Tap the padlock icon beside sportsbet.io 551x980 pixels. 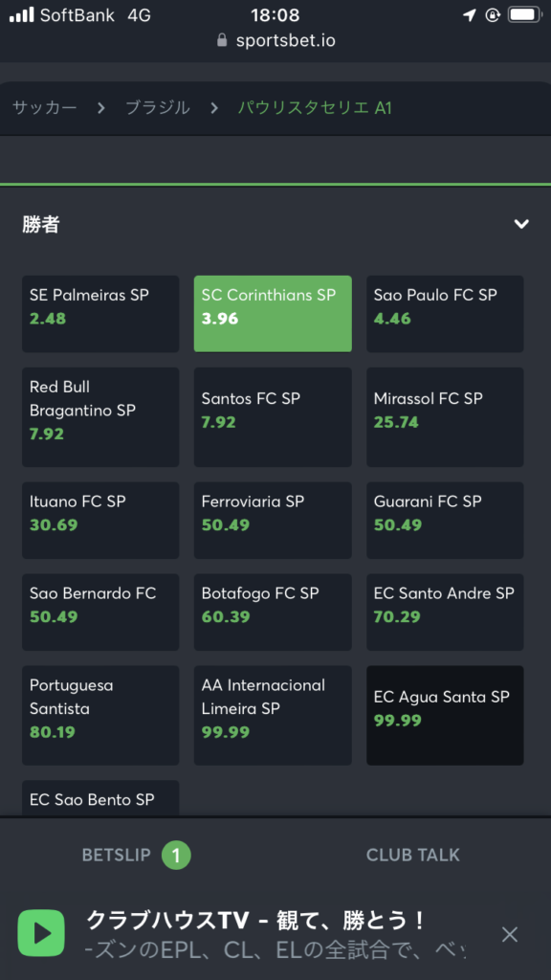click(x=222, y=40)
